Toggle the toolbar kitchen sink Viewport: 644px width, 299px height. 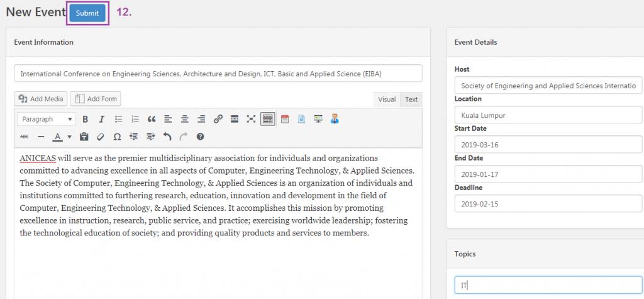[x=267, y=119]
